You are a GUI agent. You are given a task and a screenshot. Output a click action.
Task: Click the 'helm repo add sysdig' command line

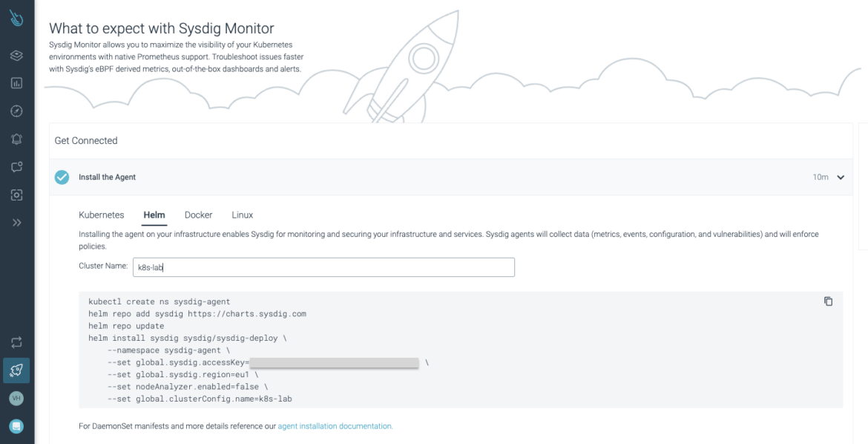tap(197, 314)
